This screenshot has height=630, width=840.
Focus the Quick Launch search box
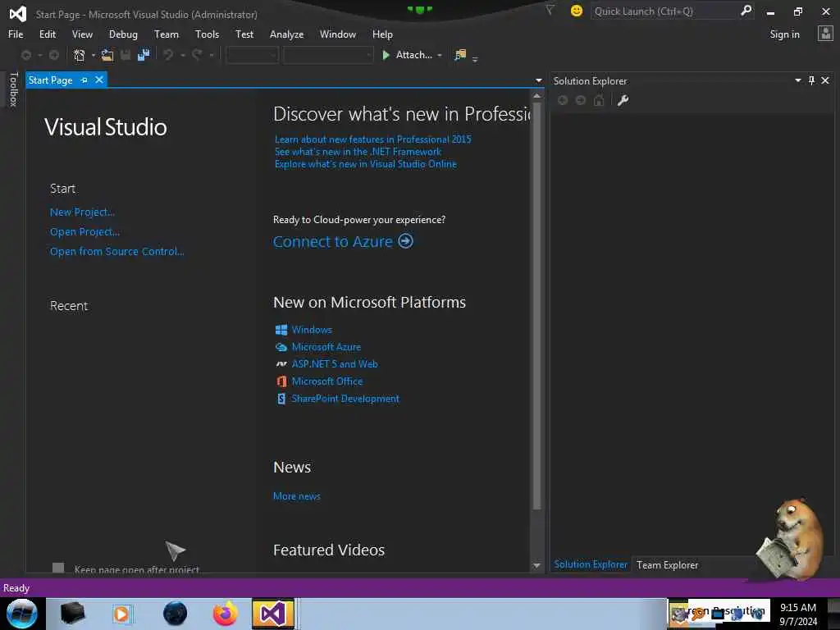(x=664, y=11)
